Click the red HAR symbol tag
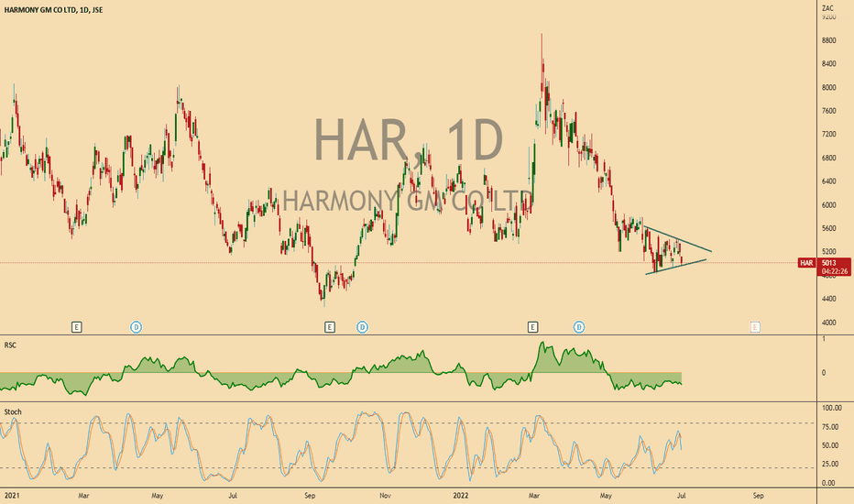 (x=806, y=263)
